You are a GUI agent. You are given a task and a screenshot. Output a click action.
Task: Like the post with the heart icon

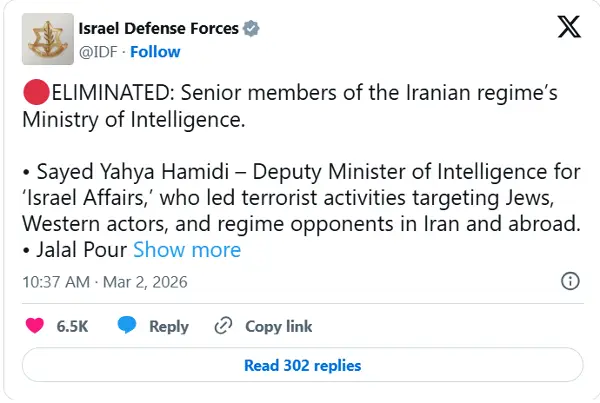pos(35,326)
